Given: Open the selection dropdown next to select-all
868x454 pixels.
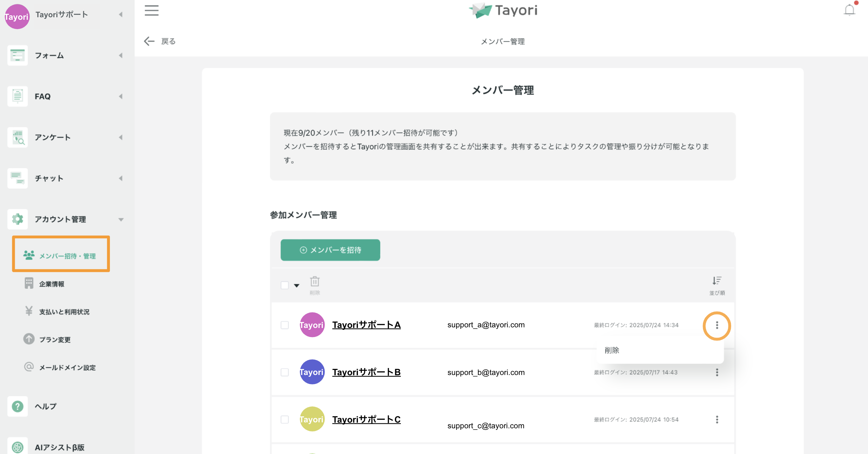Looking at the screenshot, I should click(x=297, y=285).
